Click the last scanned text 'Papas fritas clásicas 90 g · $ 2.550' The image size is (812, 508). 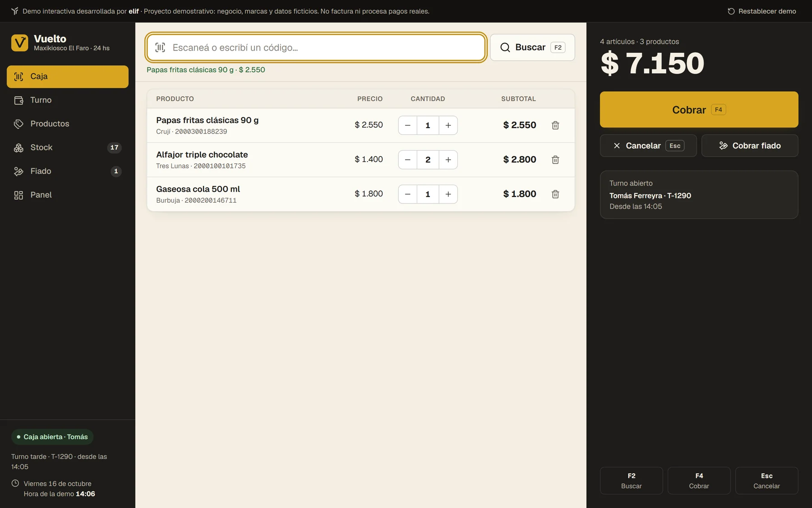[206, 70]
